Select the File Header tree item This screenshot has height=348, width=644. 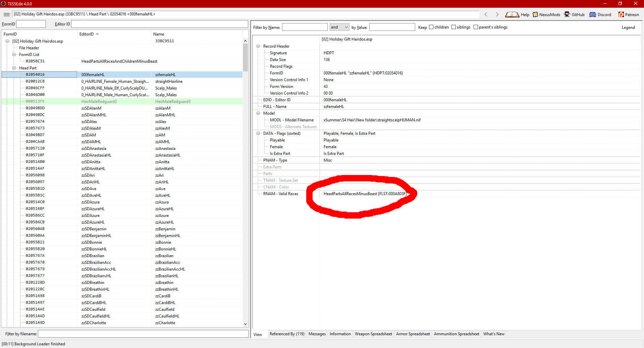click(x=29, y=48)
